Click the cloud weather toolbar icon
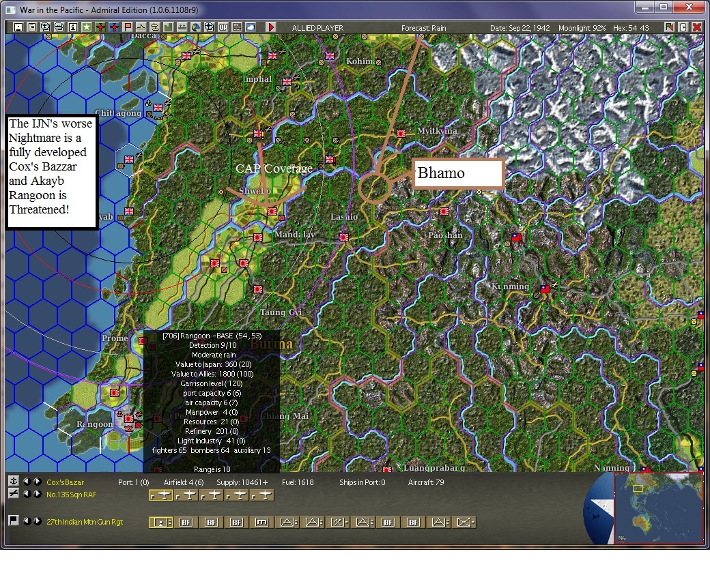 point(250,27)
